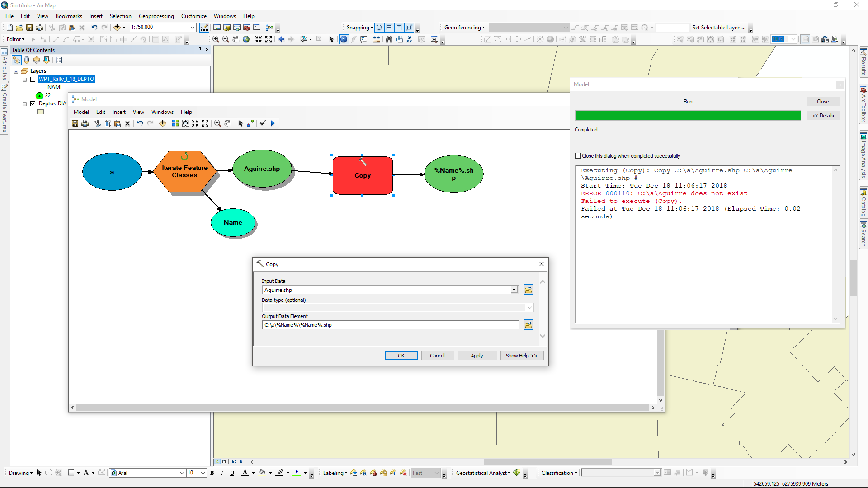Click the green progress bar in run dialog
This screenshot has height=488, width=868.
pos(688,116)
